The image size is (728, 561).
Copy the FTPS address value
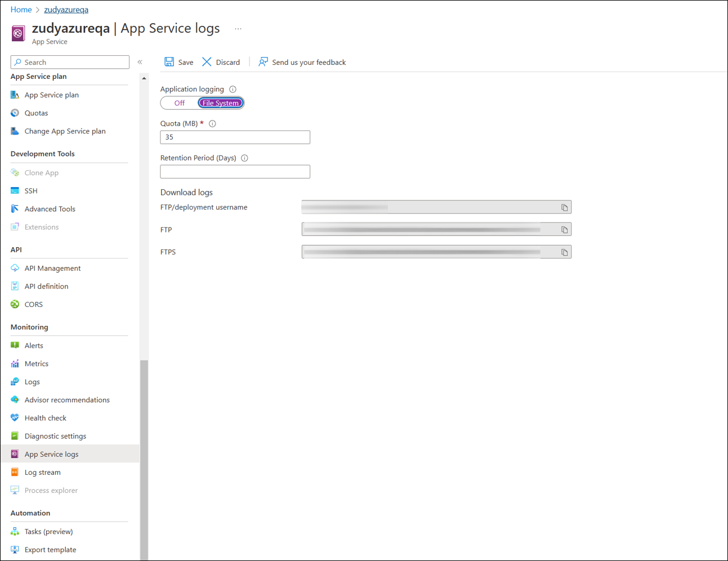(564, 252)
